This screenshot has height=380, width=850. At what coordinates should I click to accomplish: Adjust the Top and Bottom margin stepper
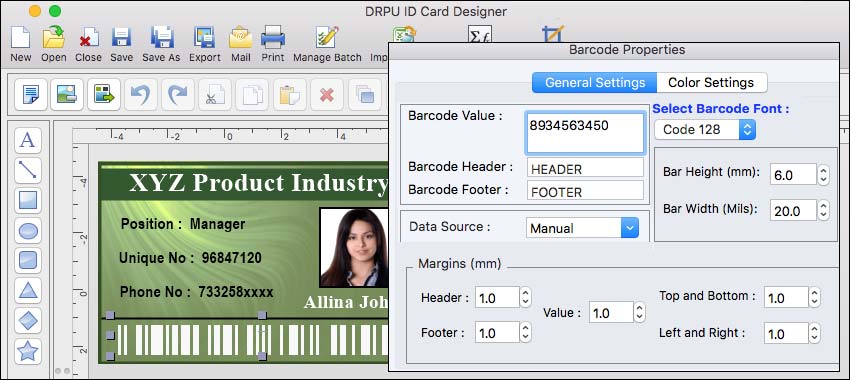pos(814,298)
